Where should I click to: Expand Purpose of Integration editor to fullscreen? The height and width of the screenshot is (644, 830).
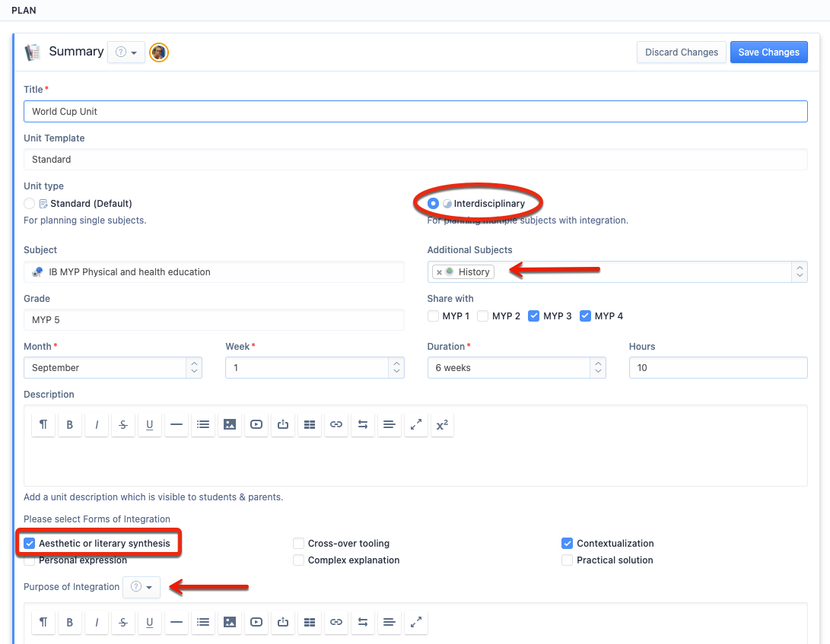tap(416, 622)
